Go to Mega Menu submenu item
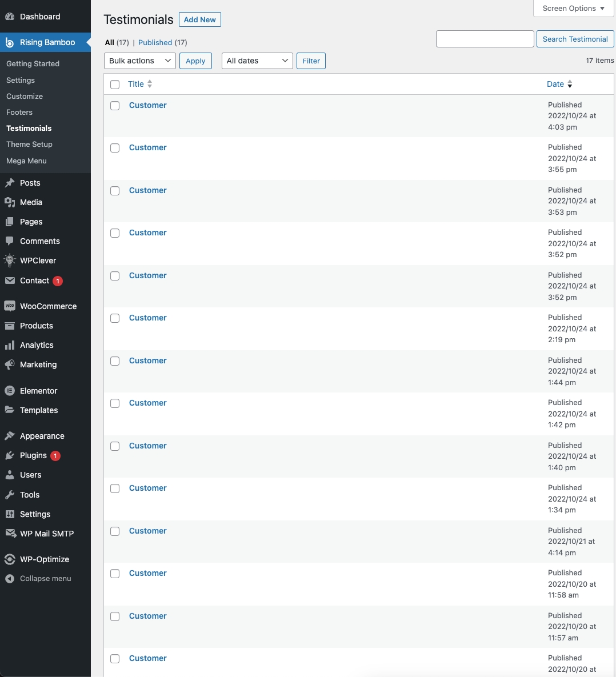 coord(26,161)
